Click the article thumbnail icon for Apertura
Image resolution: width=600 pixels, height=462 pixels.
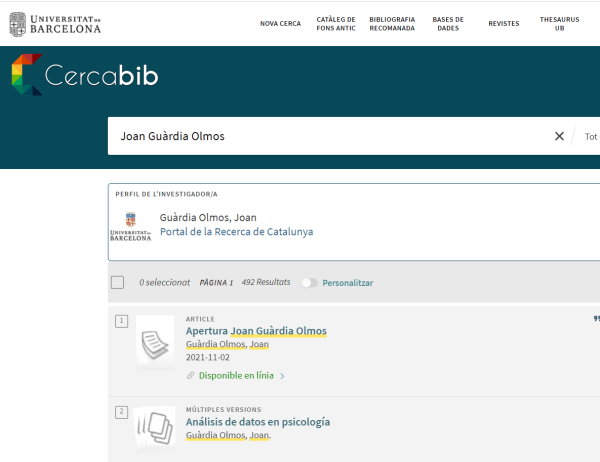pos(155,346)
